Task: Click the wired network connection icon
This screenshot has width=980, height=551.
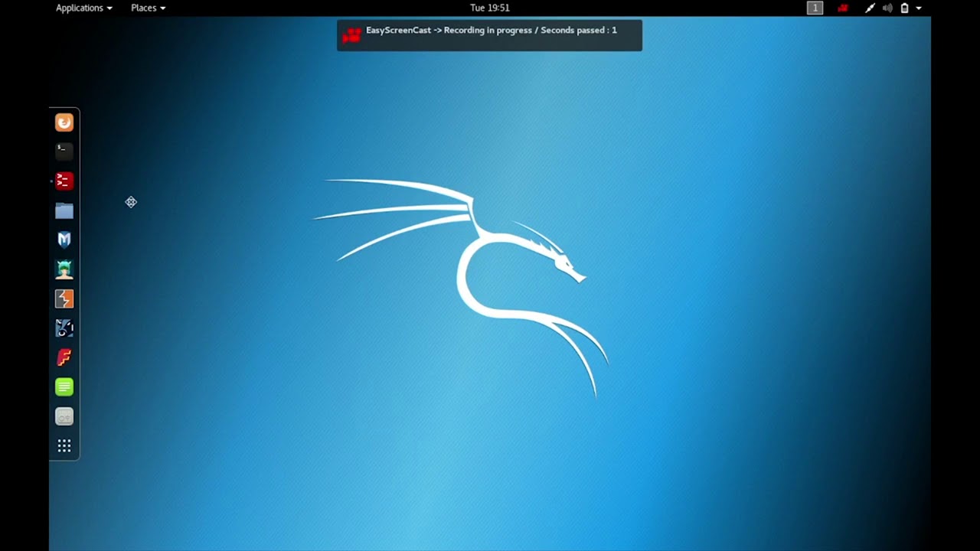Action: [x=870, y=8]
